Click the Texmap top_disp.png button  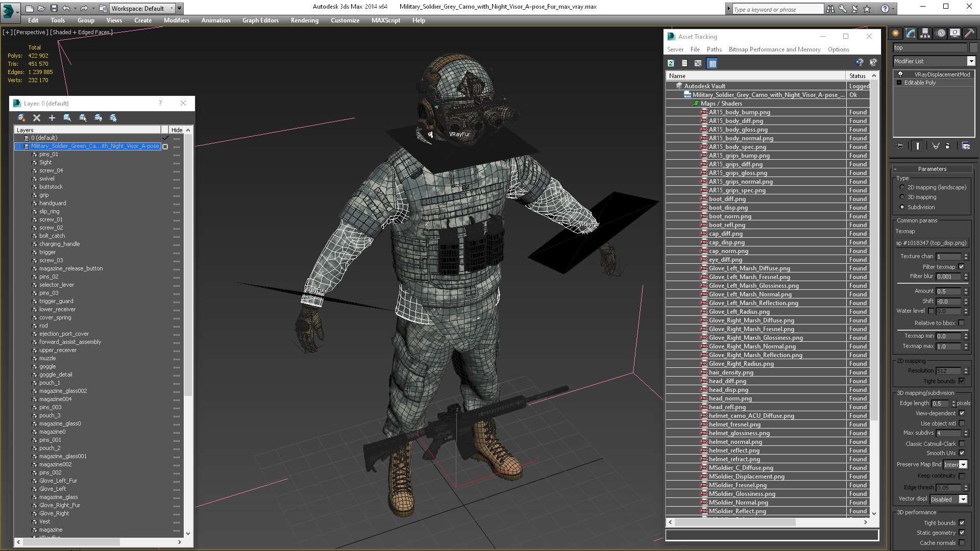(931, 243)
